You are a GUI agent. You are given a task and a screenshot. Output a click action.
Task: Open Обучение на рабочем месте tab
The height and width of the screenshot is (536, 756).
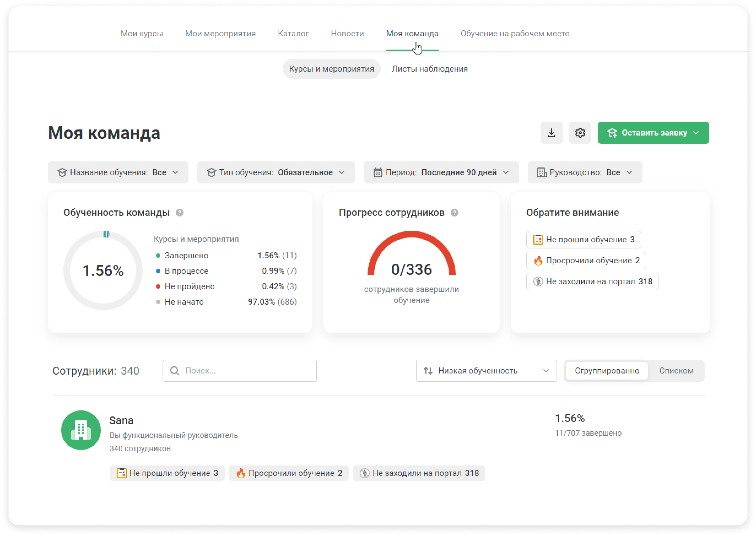point(515,34)
